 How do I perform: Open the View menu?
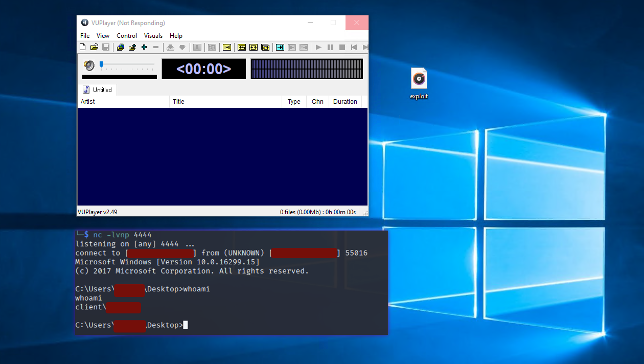(x=103, y=36)
